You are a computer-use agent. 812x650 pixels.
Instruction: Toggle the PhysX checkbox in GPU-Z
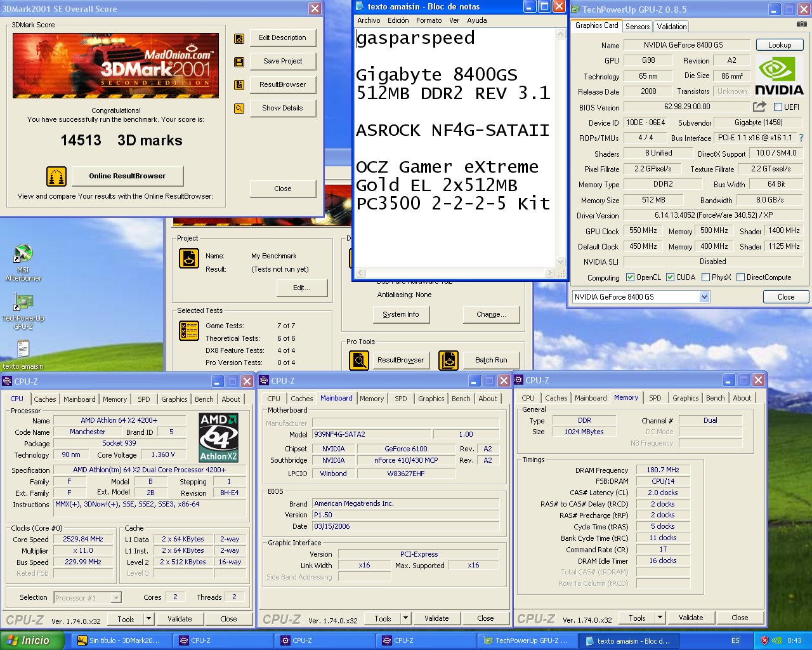(x=705, y=277)
